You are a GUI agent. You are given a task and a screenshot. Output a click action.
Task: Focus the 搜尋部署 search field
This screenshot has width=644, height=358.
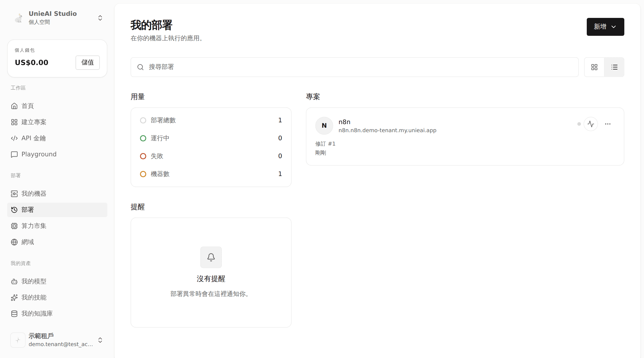point(354,67)
